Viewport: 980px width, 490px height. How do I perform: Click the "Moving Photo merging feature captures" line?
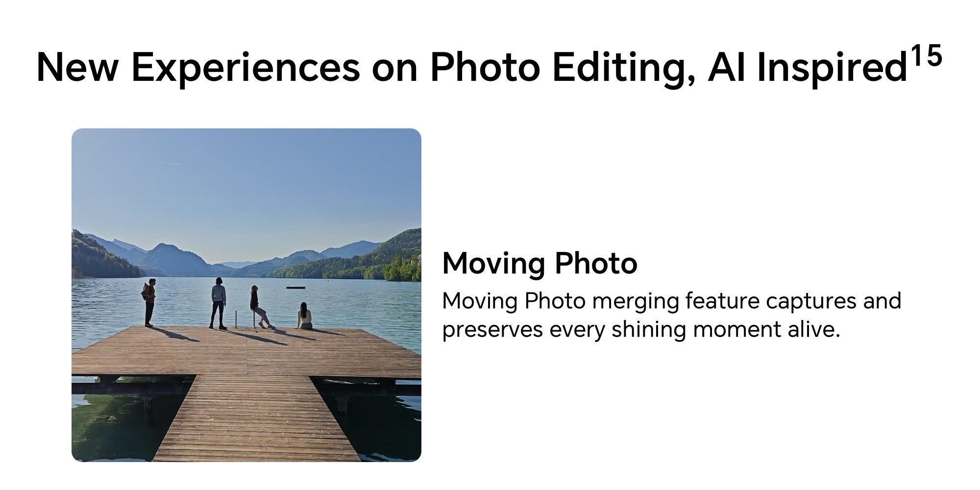(x=671, y=301)
